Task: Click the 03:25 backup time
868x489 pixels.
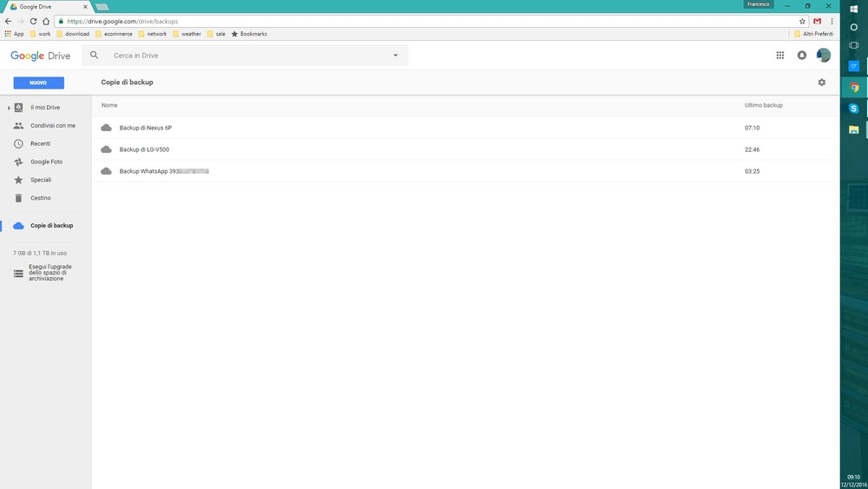Action: [752, 171]
